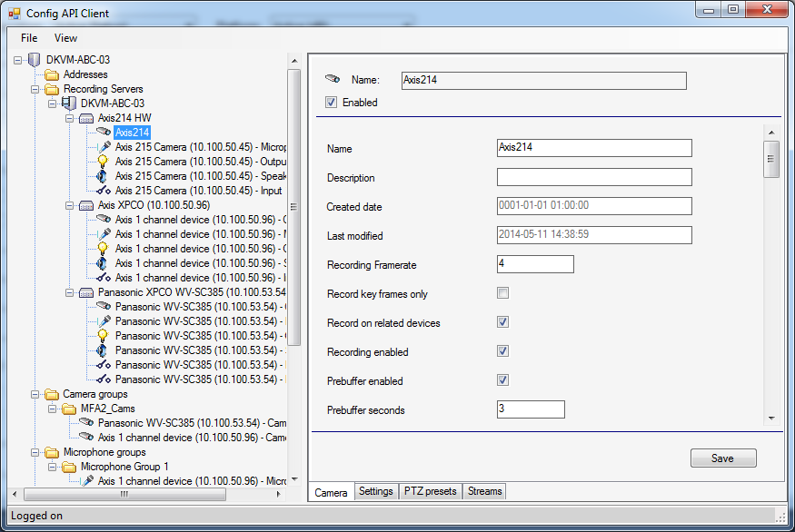
Task: Click the Axis XPCO hardware icon
Action: point(86,206)
